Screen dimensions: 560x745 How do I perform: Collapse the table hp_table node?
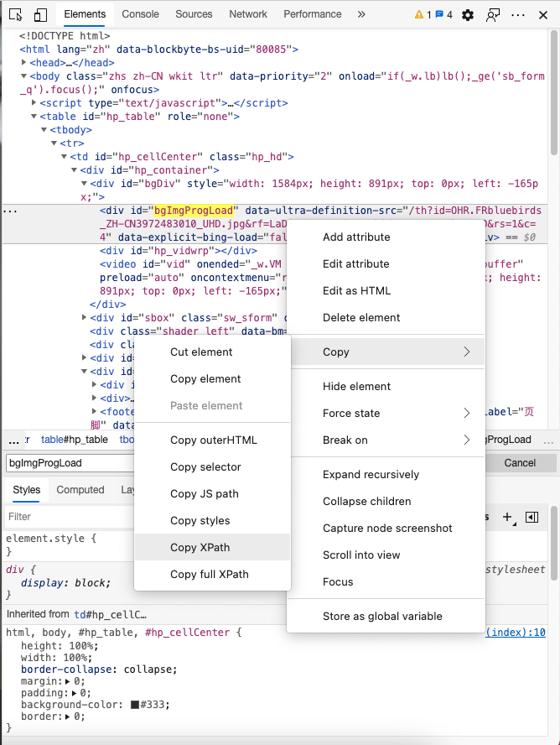[34, 117]
